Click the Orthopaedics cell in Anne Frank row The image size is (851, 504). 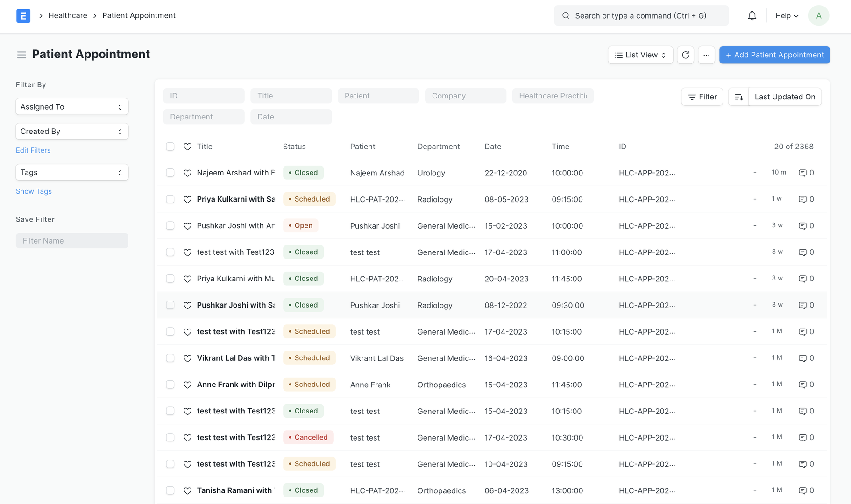tap(441, 385)
